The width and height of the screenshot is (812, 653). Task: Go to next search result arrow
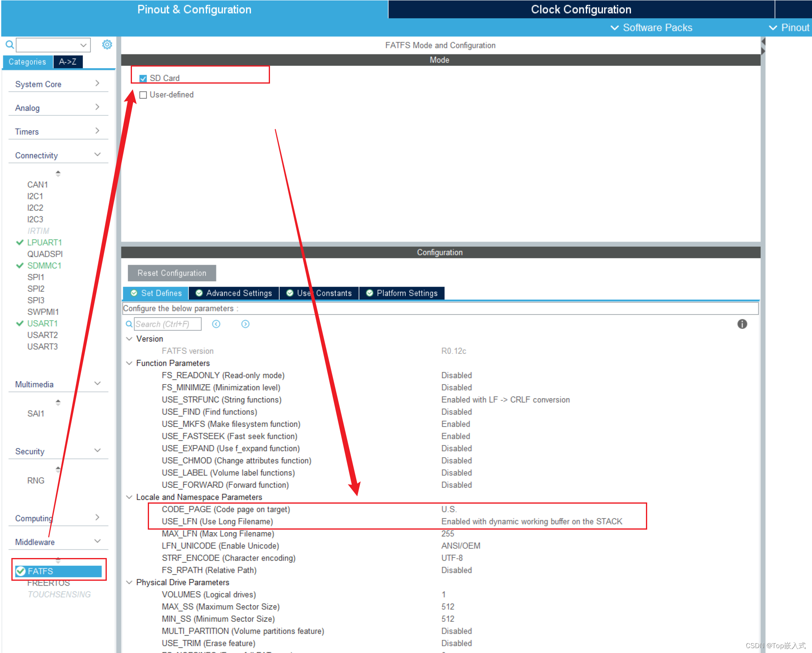point(245,324)
